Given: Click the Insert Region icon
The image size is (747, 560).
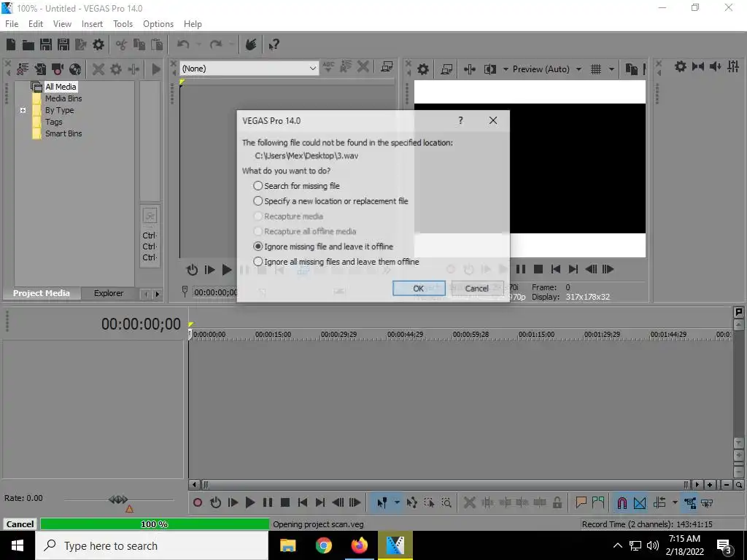Looking at the screenshot, I should [x=598, y=502].
